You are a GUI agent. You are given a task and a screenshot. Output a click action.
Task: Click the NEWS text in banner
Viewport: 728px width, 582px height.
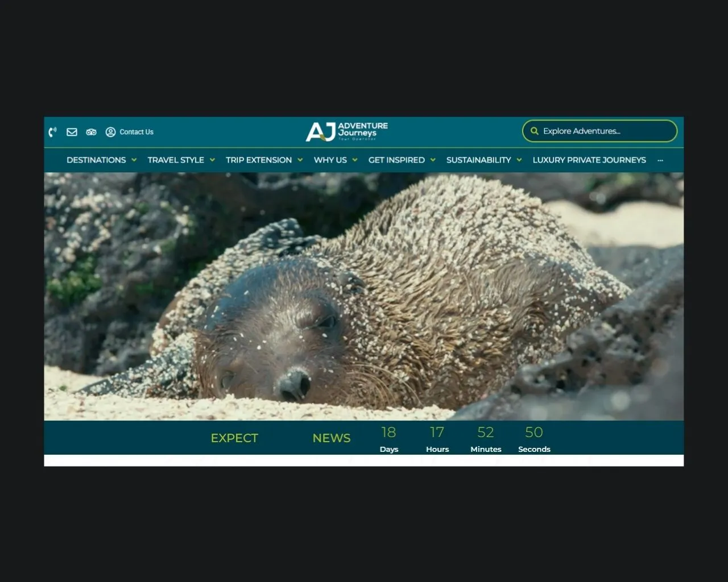tap(332, 438)
